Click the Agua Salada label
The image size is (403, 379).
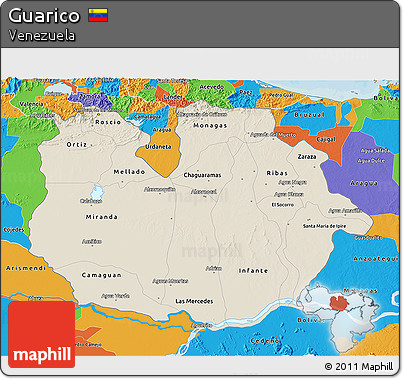click(x=375, y=150)
